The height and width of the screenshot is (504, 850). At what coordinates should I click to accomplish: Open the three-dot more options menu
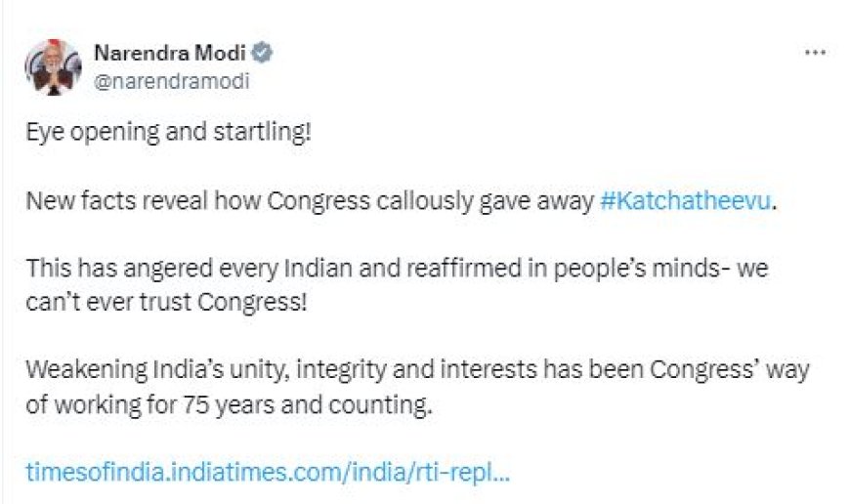click(815, 53)
